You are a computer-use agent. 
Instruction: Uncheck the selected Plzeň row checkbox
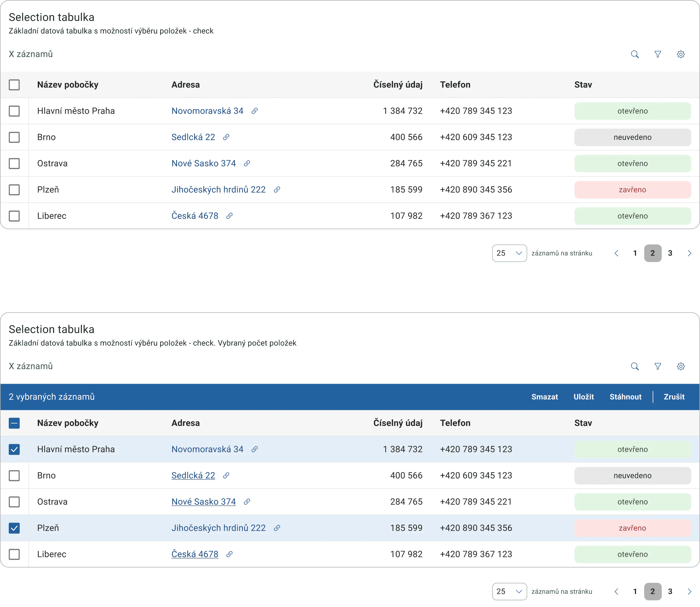pyautogui.click(x=14, y=528)
